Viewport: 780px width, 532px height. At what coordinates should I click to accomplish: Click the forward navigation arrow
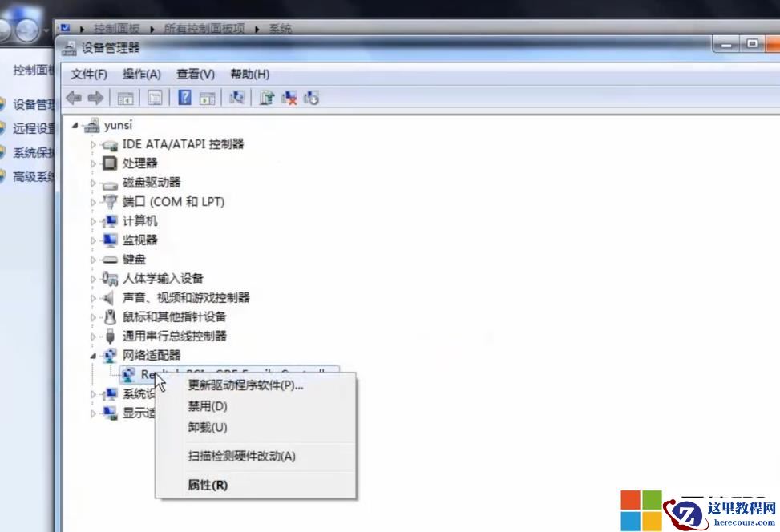[95, 98]
